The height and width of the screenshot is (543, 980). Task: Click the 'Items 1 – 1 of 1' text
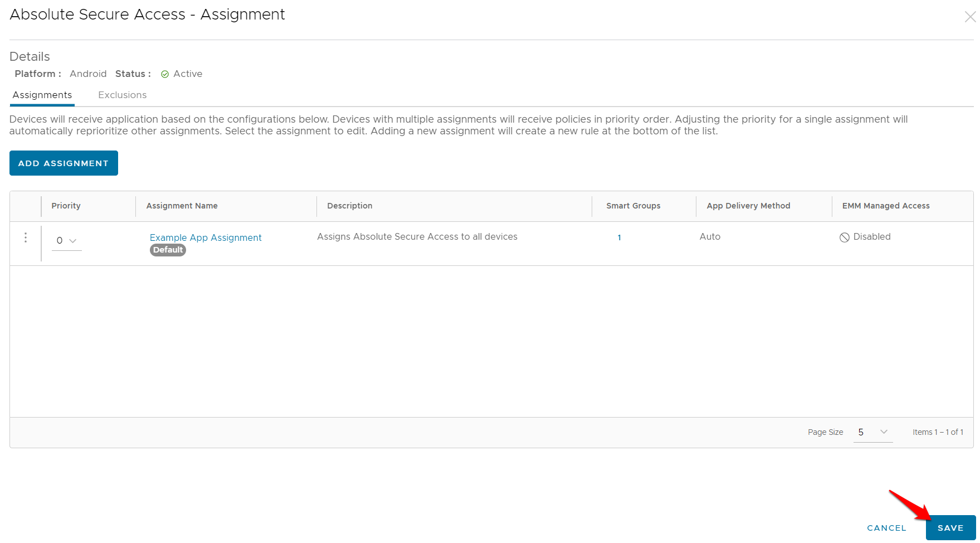[938, 432]
